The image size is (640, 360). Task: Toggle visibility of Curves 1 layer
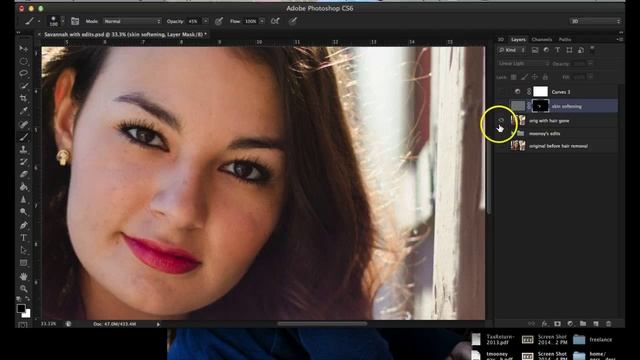[x=501, y=91]
